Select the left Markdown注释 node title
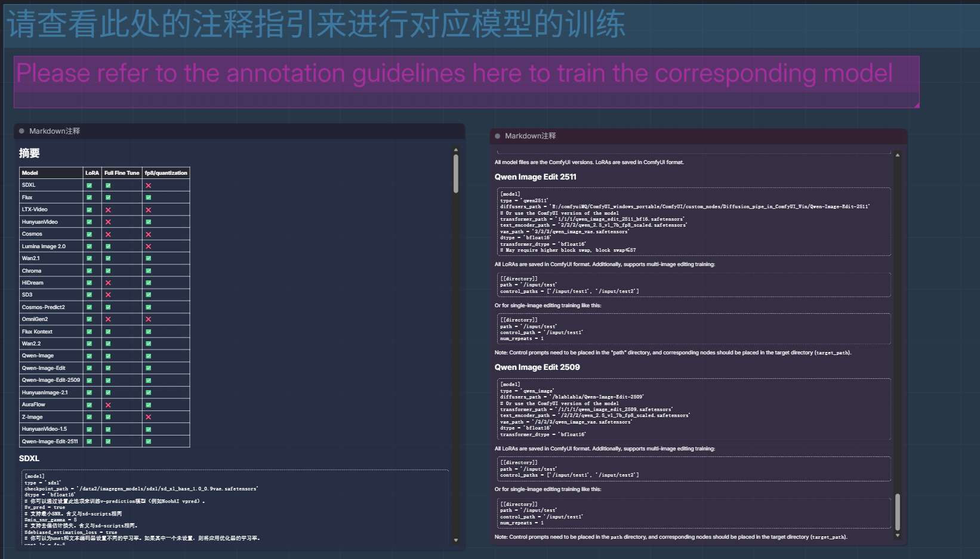 coord(54,131)
